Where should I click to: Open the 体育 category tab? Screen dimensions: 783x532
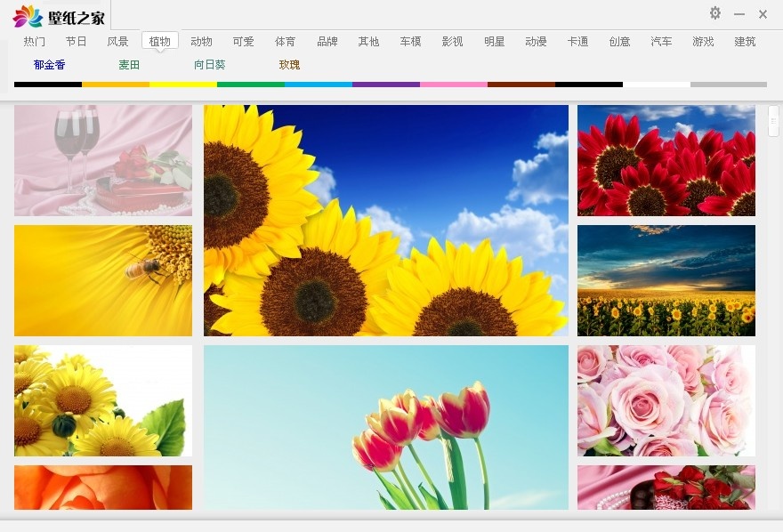click(285, 42)
